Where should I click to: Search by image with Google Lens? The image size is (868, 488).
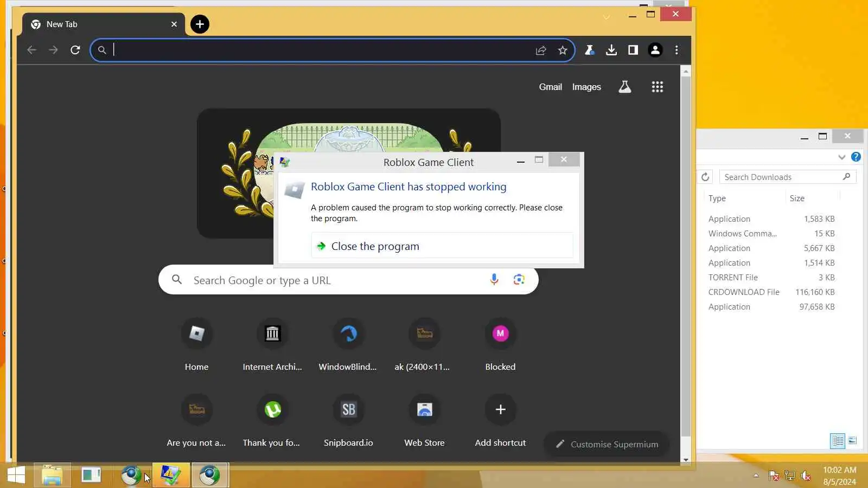519,280
